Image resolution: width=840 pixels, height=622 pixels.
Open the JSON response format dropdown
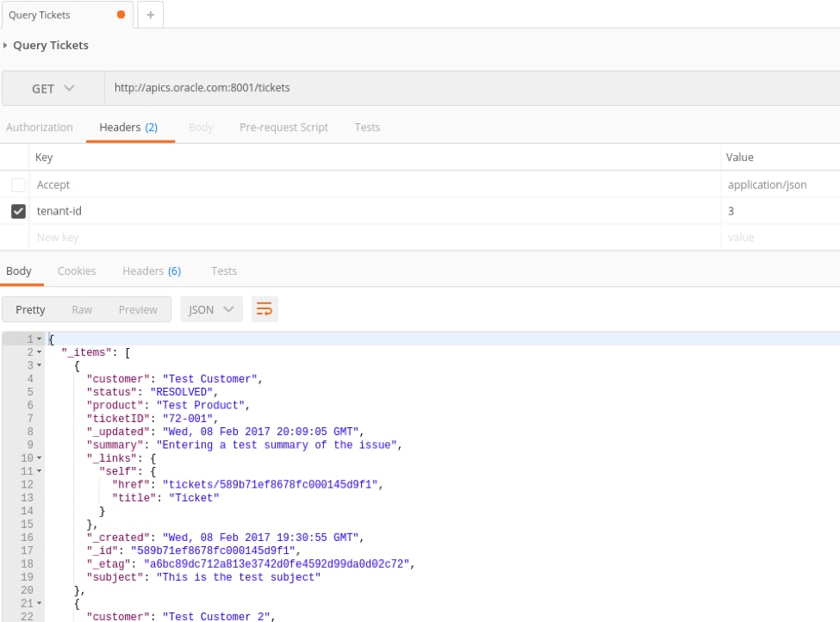pyautogui.click(x=211, y=308)
